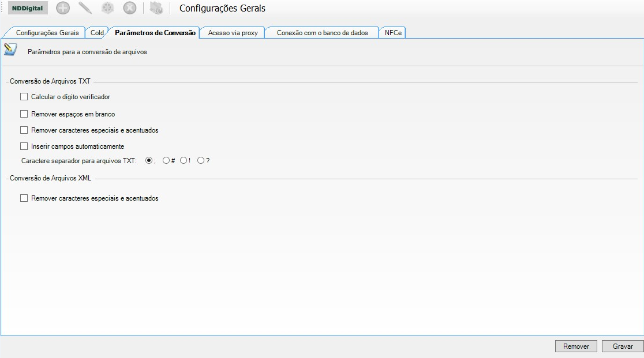The height and width of the screenshot is (358, 644).
Task: Click the edit pencil toolbar icon
Action: click(85, 8)
